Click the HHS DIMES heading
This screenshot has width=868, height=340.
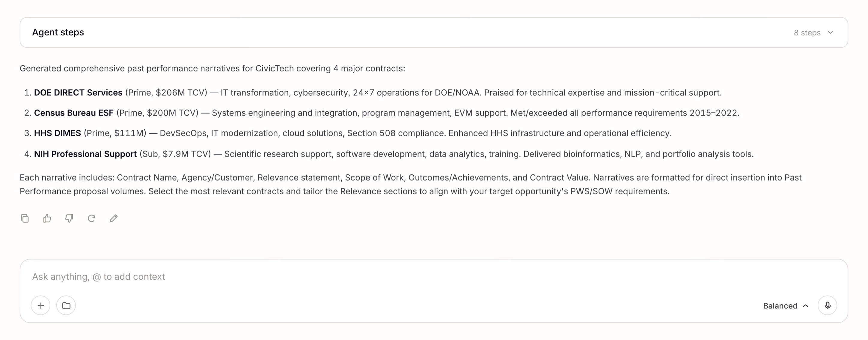58,133
